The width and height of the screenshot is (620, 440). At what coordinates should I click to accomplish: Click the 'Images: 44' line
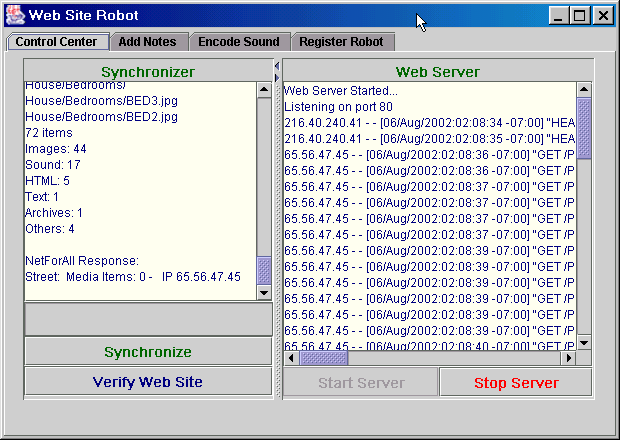pos(55,149)
